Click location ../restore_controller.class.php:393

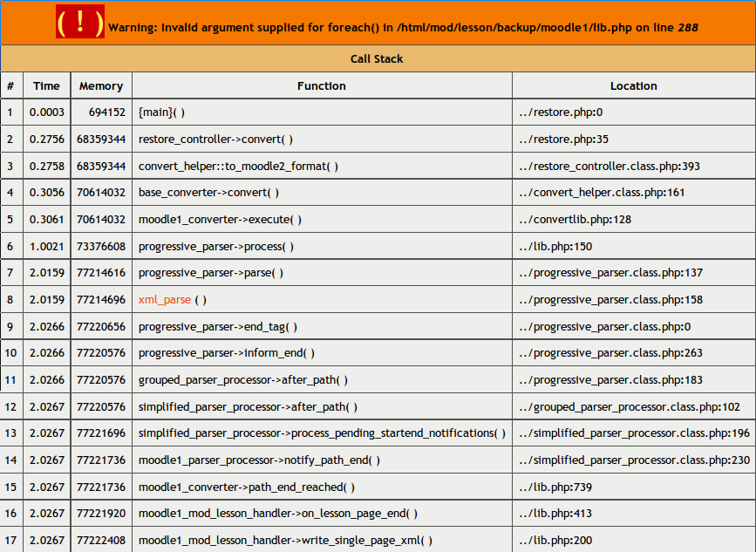click(610, 167)
